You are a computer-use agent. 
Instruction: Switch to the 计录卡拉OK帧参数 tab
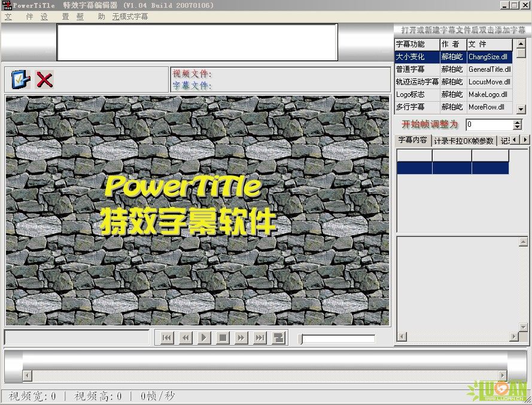coord(463,141)
